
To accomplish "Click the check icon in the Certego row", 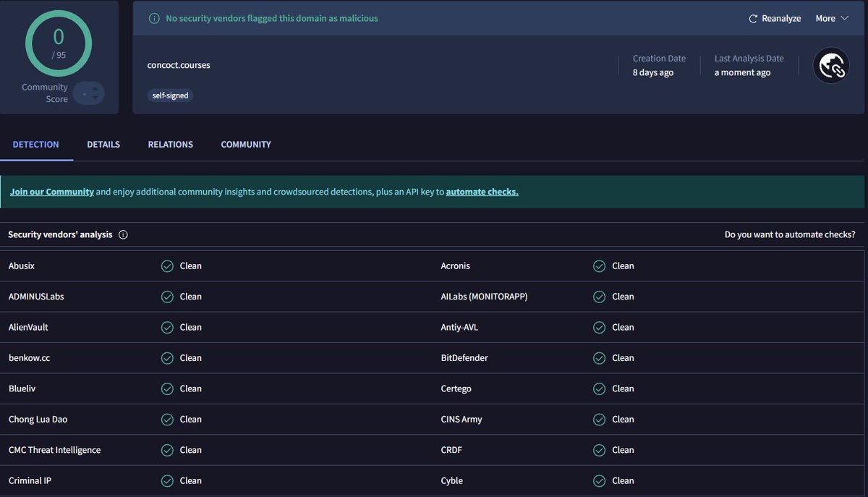I will (599, 389).
